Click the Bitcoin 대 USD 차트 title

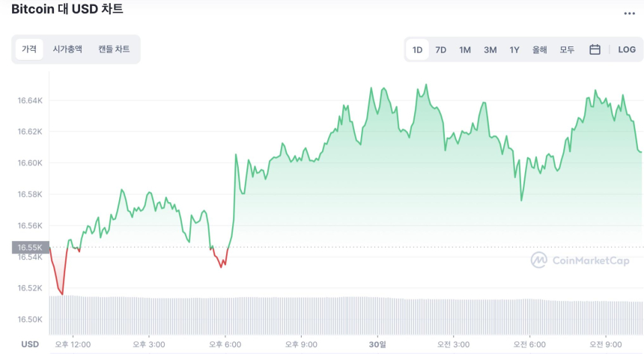pyautogui.click(x=67, y=10)
